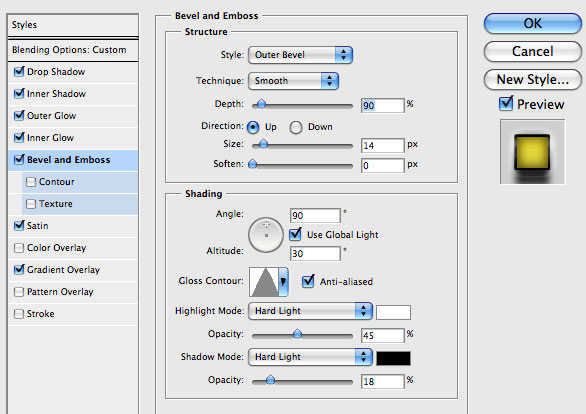Open the Outer Glow settings label
The image size is (586, 414).
tap(52, 116)
